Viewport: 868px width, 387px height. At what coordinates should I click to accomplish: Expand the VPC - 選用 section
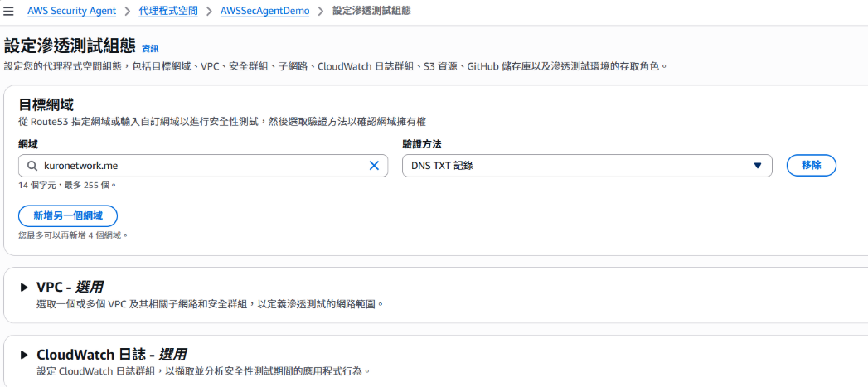[x=24, y=287]
